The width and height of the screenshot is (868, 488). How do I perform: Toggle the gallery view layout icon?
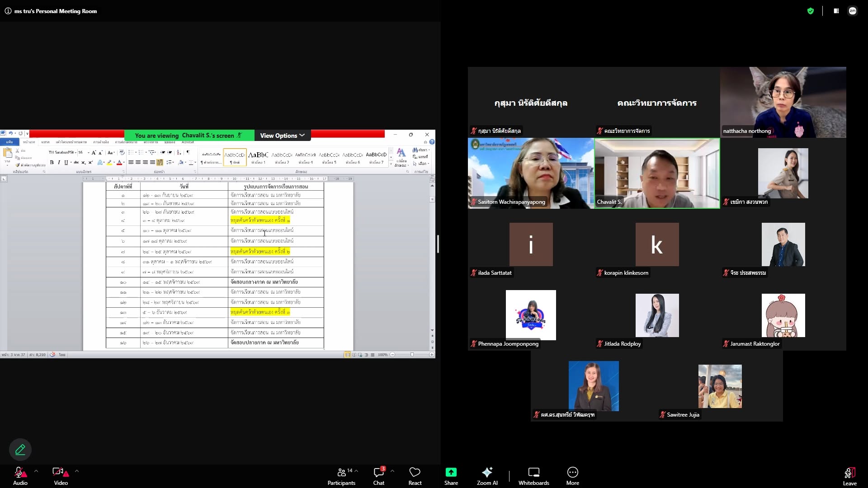click(836, 11)
